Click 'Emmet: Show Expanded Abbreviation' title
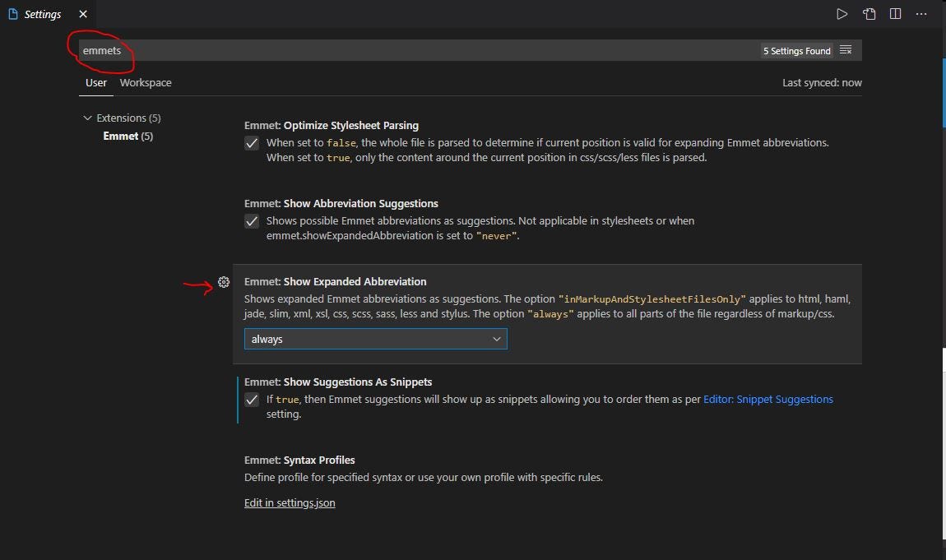 [335, 281]
